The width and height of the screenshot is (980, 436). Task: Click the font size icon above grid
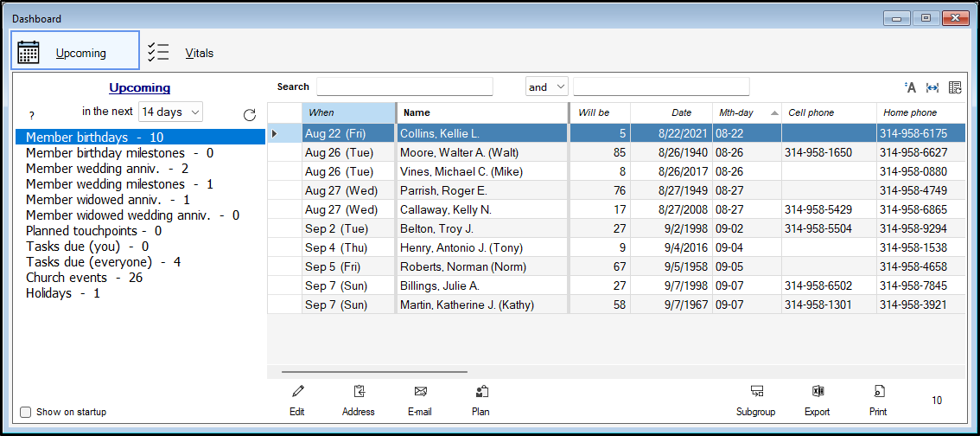click(x=910, y=87)
